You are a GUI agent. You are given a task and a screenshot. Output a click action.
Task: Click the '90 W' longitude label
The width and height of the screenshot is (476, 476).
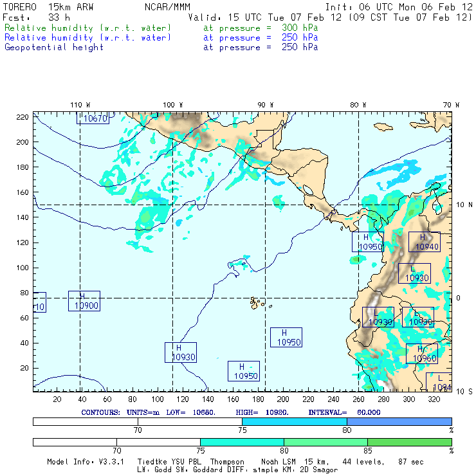click(x=266, y=105)
